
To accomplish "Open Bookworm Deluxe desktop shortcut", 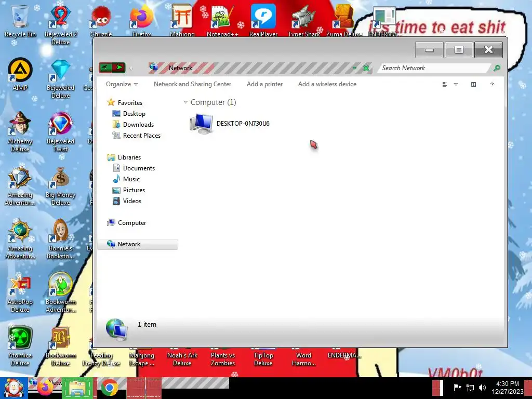I will tap(60, 346).
